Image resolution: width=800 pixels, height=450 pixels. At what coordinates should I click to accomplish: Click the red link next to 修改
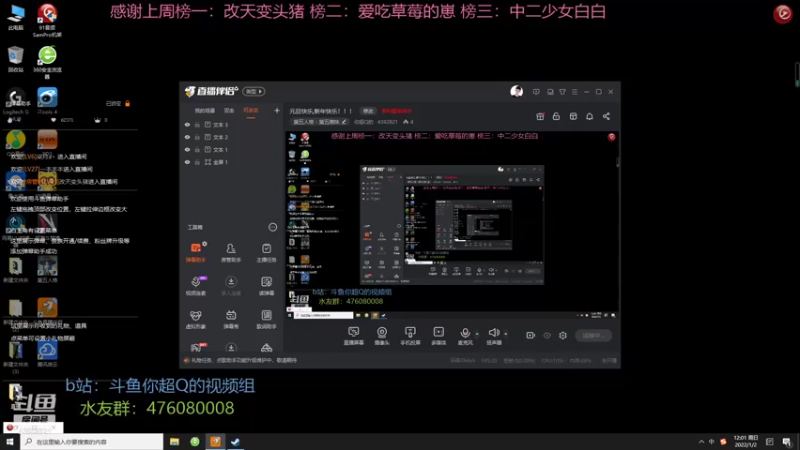396,111
